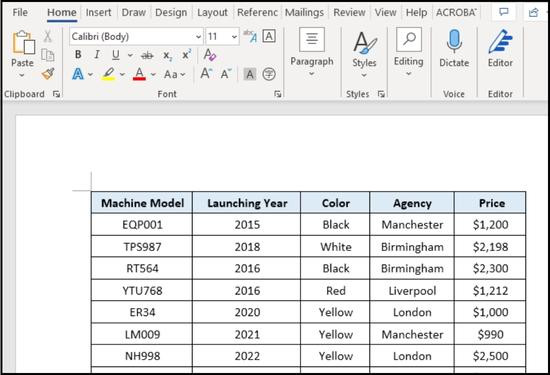
Task: Launch the Clipboard pane dialog launcher
Action: [x=56, y=94]
